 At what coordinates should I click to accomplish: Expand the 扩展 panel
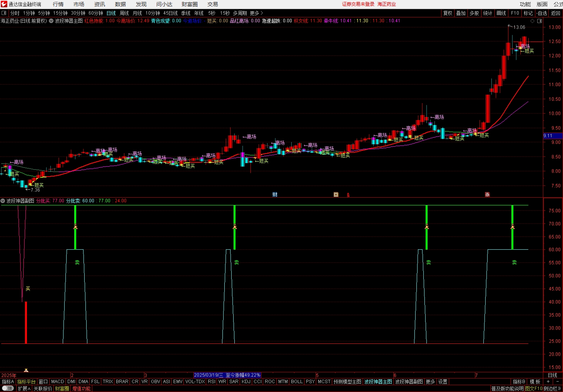point(24,389)
